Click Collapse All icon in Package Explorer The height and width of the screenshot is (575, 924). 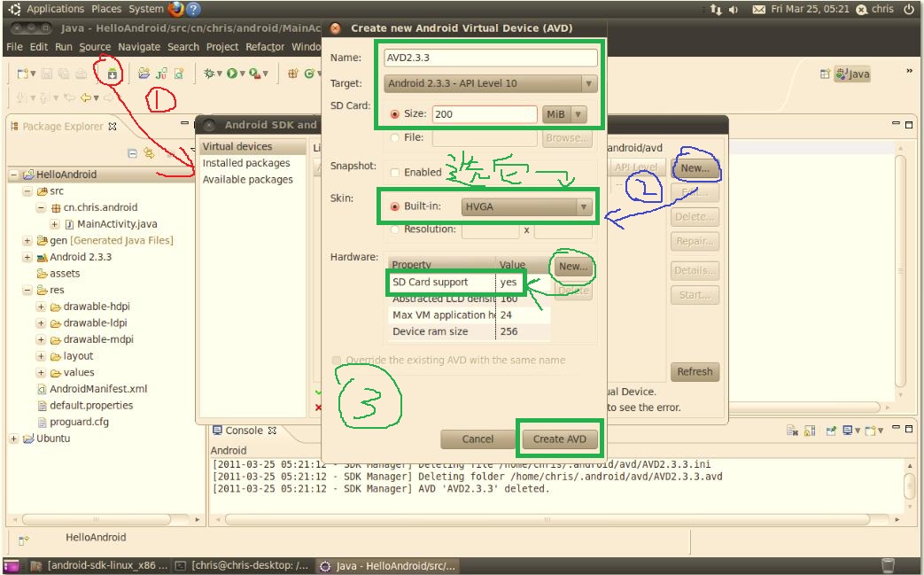(x=133, y=152)
